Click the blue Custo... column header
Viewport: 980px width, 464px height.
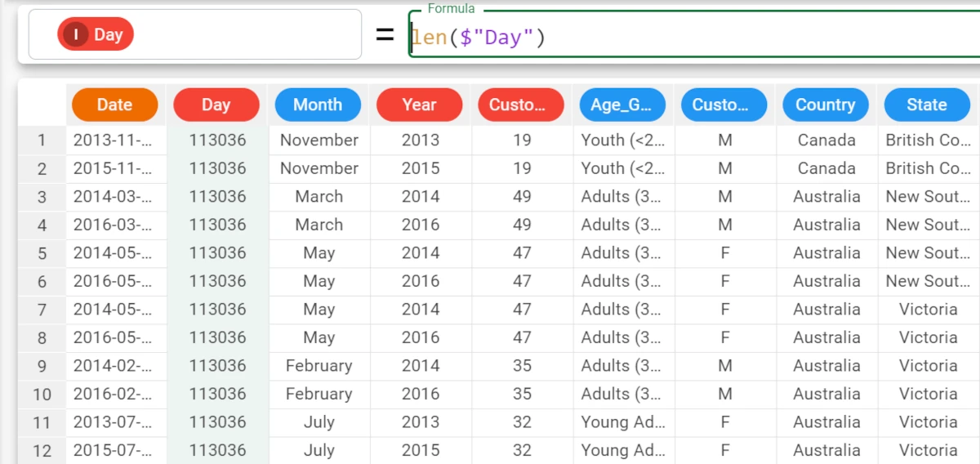724,105
